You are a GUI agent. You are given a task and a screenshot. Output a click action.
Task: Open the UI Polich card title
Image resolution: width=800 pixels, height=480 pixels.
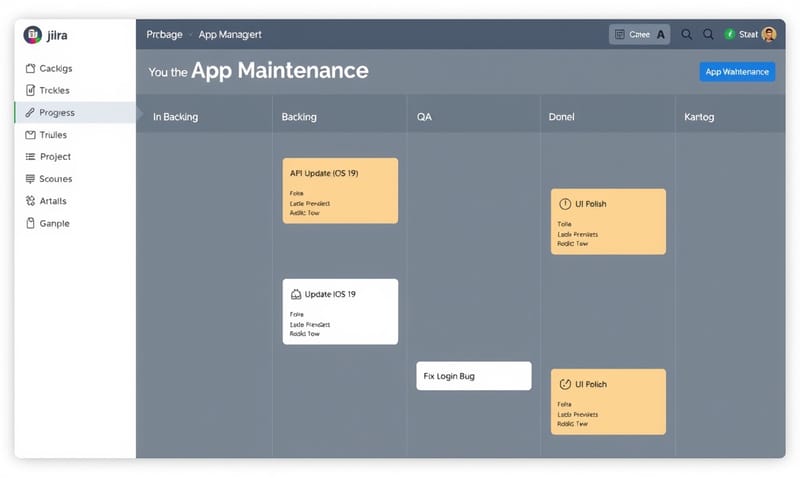(x=591, y=384)
